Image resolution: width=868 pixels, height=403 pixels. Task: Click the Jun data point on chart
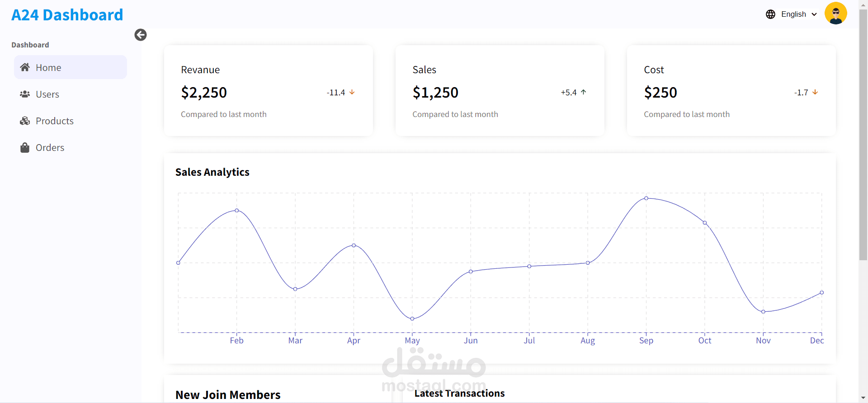pyautogui.click(x=471, y=272)
